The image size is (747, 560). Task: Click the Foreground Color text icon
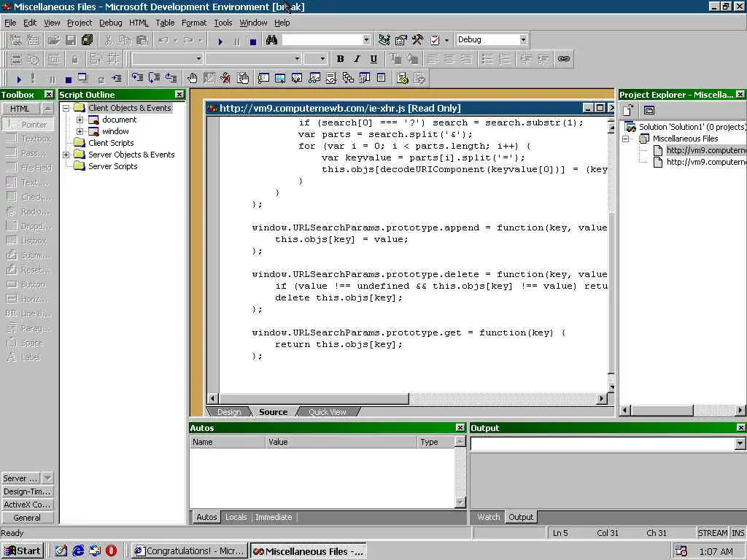(395, 58)
